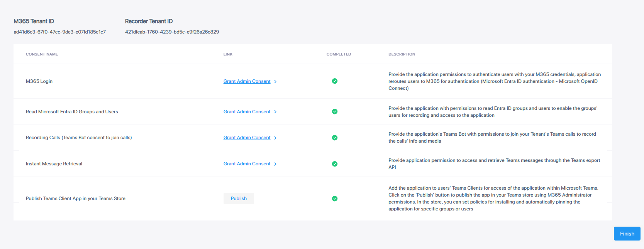
Task: Click completed checkmark for Read Entra ID Groups
Action: click(335, 111)
